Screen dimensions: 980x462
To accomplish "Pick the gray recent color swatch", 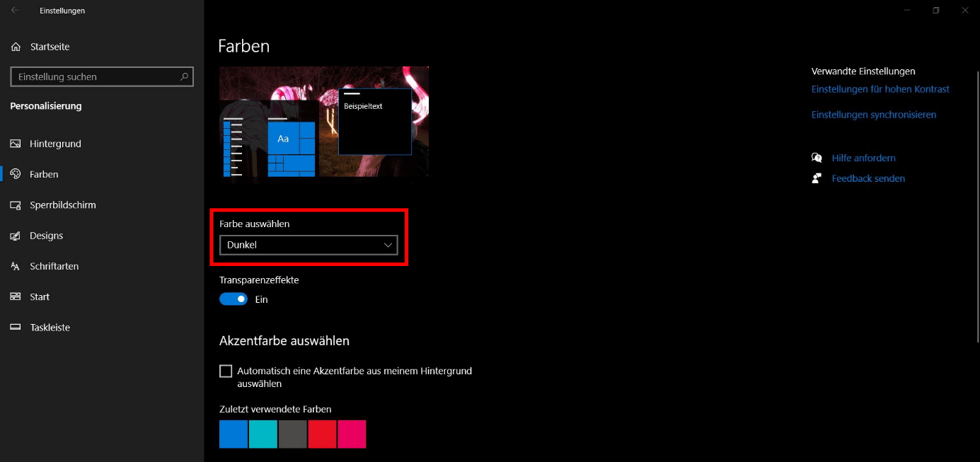I will 293,434.
